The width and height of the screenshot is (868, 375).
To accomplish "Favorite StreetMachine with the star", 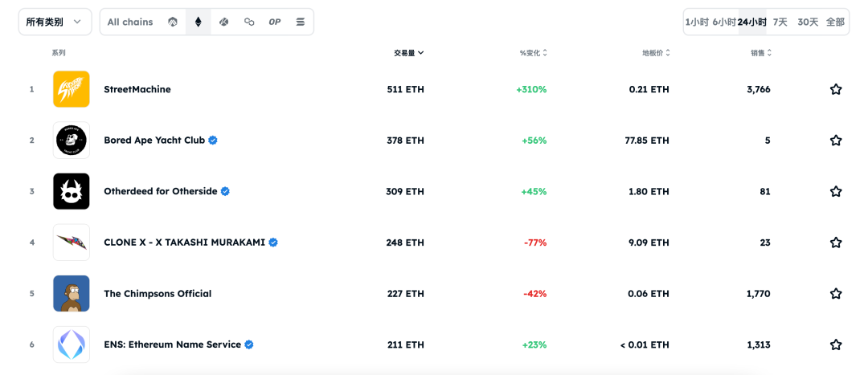I will coord(836,89).
